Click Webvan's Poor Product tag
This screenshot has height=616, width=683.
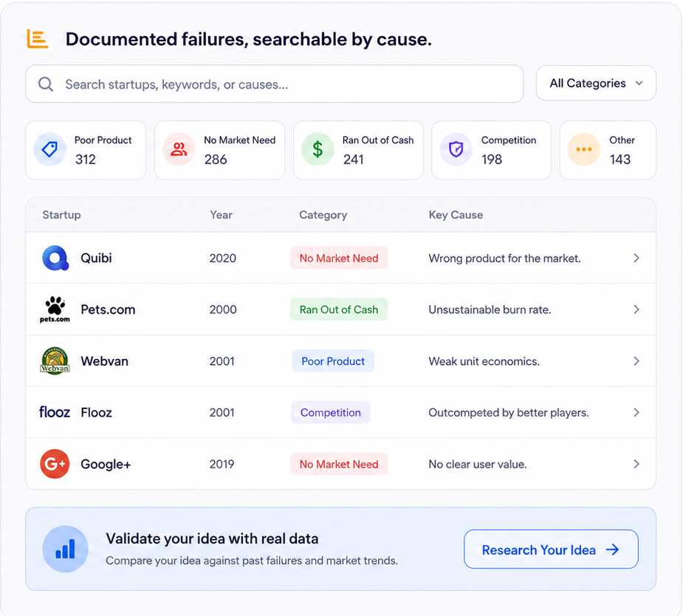tap(333, 360)
